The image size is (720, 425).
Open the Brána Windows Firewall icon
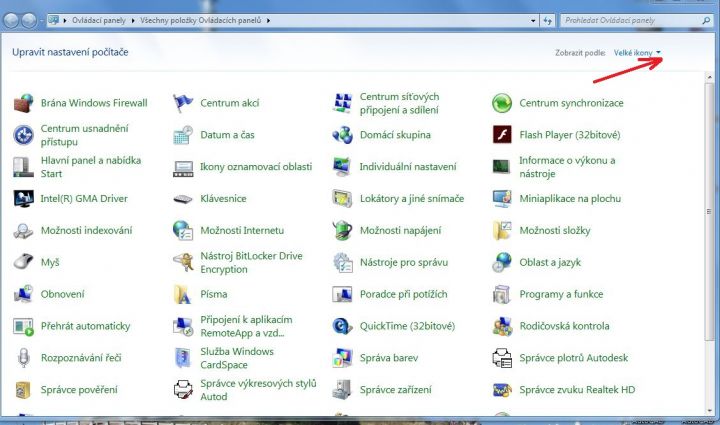click(23, 103)
